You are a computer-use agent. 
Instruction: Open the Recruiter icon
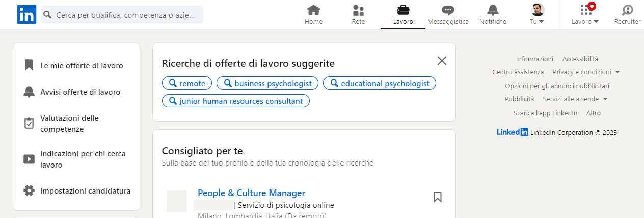[627, 10]
